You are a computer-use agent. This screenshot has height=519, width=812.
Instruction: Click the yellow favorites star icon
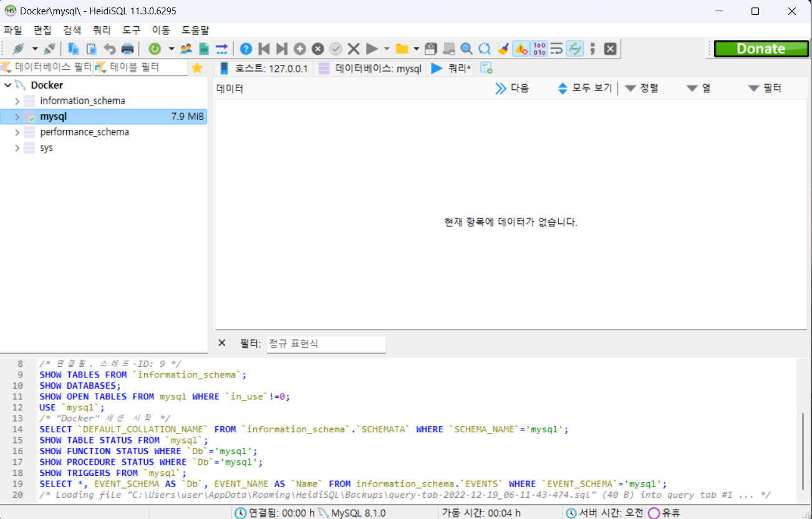tap(197, 68)
